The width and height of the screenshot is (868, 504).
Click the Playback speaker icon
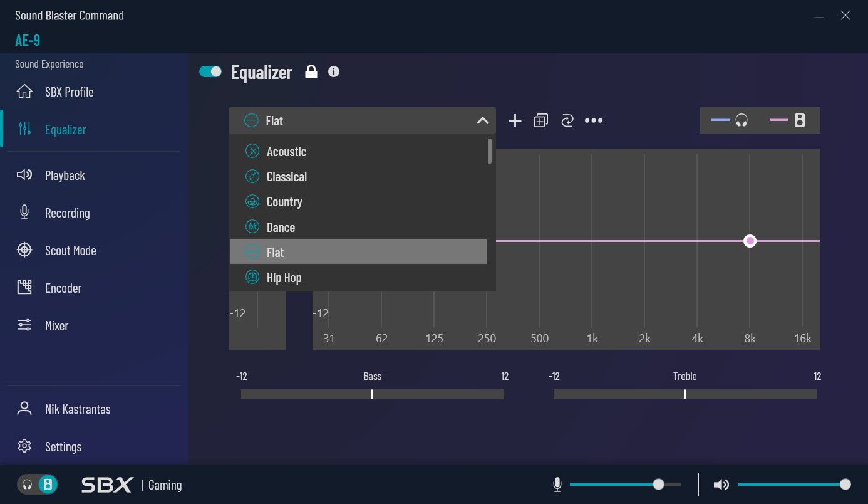point(24,175)
